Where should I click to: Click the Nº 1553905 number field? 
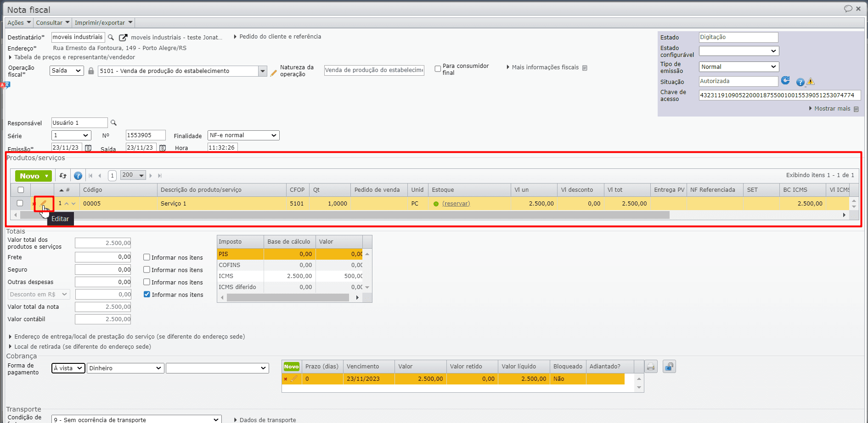146,135
